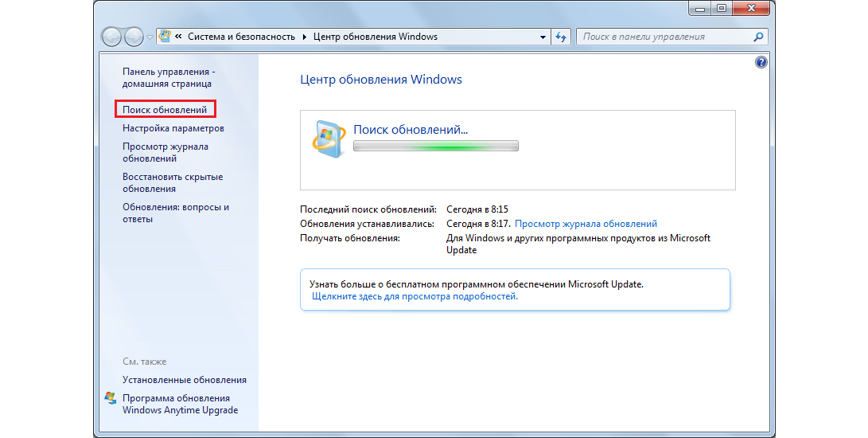Image resolution: width=868 pixels, height=438 pixels.
Task: Click the Центр обновления Windows page heading
Action: pyautogui.click(x=381, y=80)
